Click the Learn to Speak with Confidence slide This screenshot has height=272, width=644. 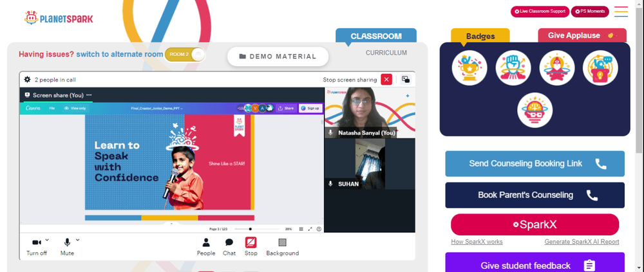tap(169, 163)
